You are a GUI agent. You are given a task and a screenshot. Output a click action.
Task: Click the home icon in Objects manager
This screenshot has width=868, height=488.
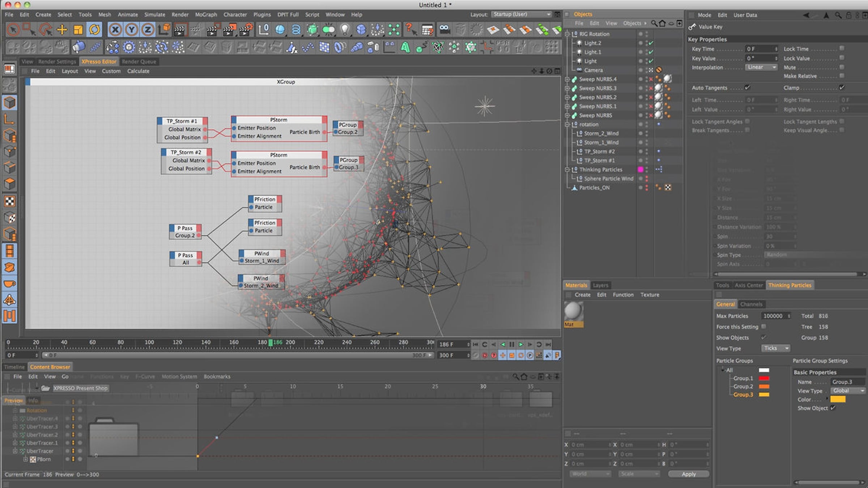pos(662,23)
